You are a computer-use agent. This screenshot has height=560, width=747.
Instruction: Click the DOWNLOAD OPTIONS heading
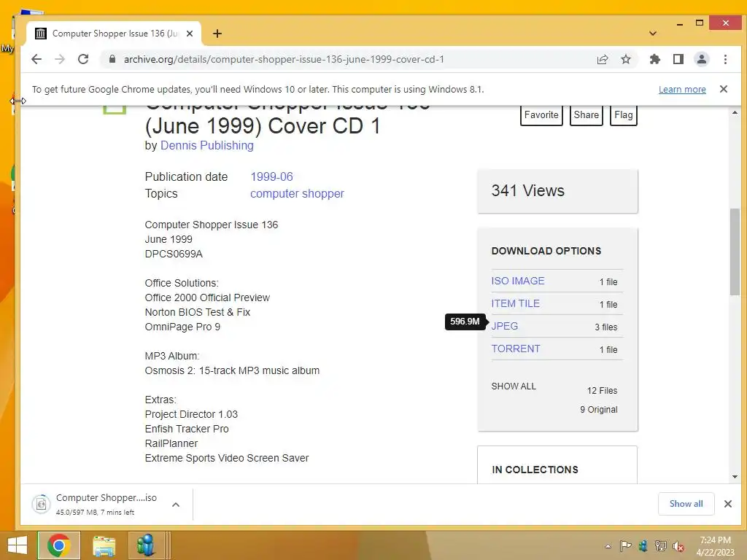click(546, 251)
